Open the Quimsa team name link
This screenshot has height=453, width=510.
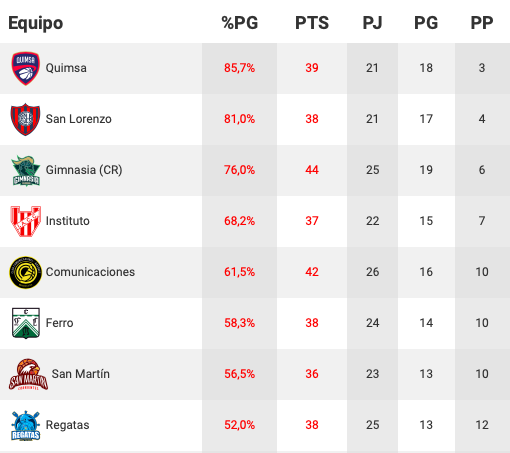pos(66,68)
